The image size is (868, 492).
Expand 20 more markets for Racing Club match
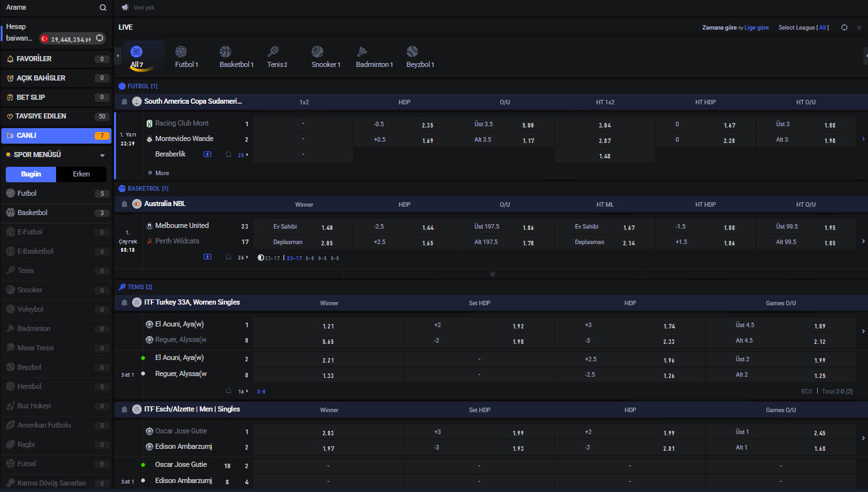(243, 155)
